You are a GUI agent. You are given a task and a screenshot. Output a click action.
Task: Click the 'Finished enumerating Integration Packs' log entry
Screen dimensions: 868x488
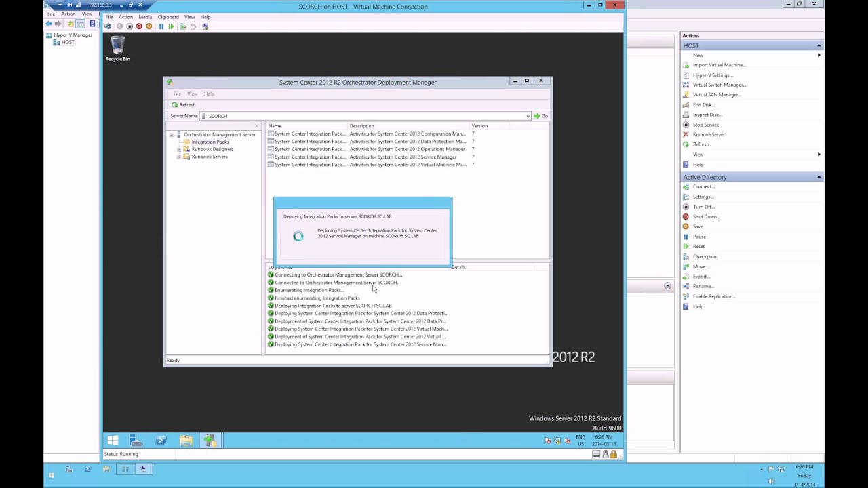pos(317,298)
